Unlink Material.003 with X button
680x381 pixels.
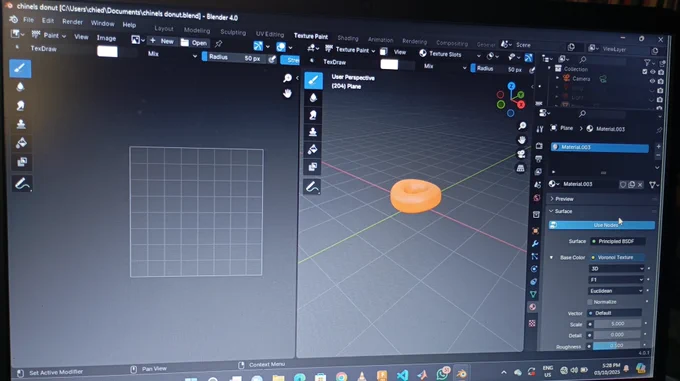click(640, 185)
